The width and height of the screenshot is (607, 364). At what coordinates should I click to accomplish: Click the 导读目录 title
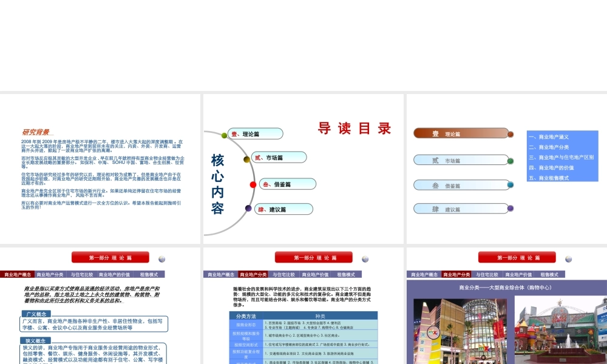354,129
